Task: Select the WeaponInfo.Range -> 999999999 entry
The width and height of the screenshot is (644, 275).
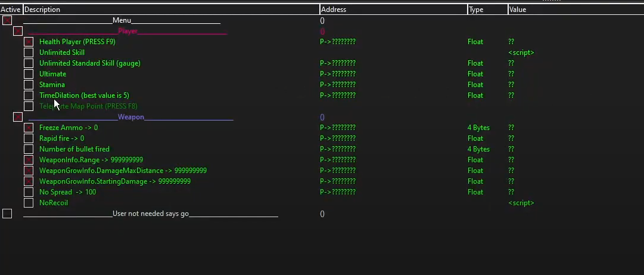Action: pyautogui.click(x=91, y=160)
